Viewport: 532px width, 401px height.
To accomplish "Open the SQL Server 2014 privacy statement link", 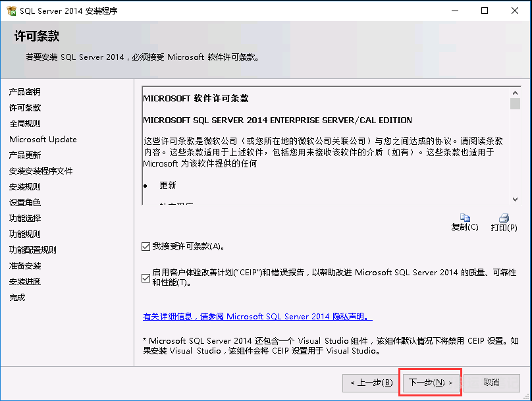I will (257, 317).
